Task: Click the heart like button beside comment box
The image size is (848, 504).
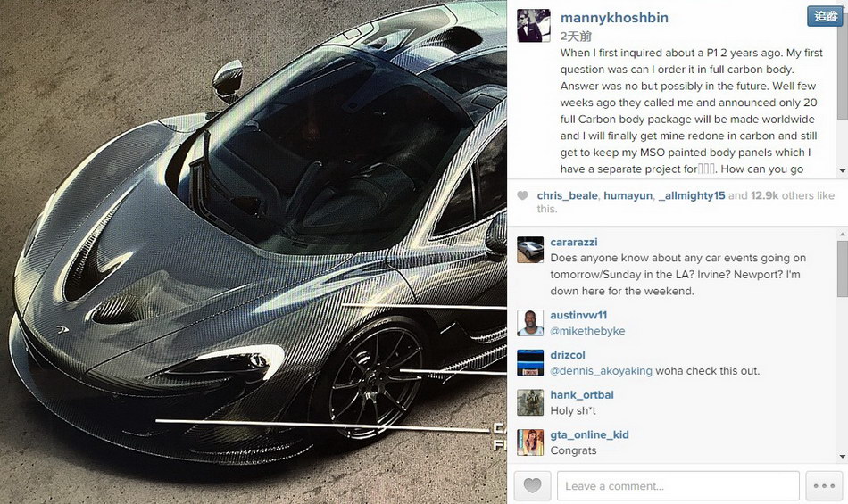Action: [x=532, y=485]
